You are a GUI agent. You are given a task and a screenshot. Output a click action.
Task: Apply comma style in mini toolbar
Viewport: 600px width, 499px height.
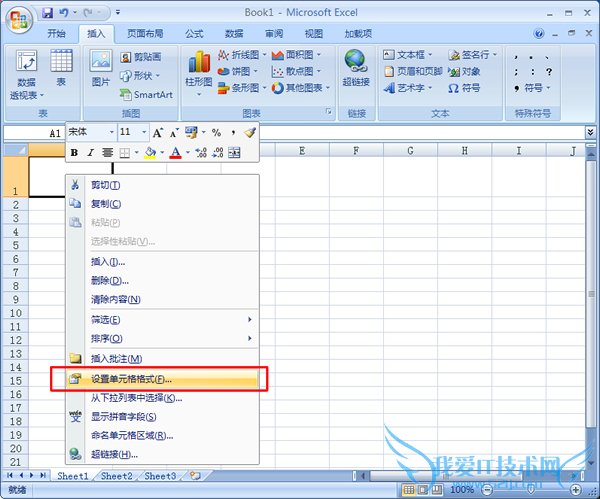point(233,133)
